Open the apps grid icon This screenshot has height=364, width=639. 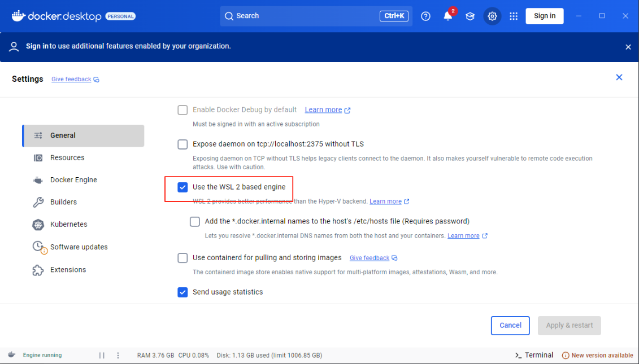[514, 16]
